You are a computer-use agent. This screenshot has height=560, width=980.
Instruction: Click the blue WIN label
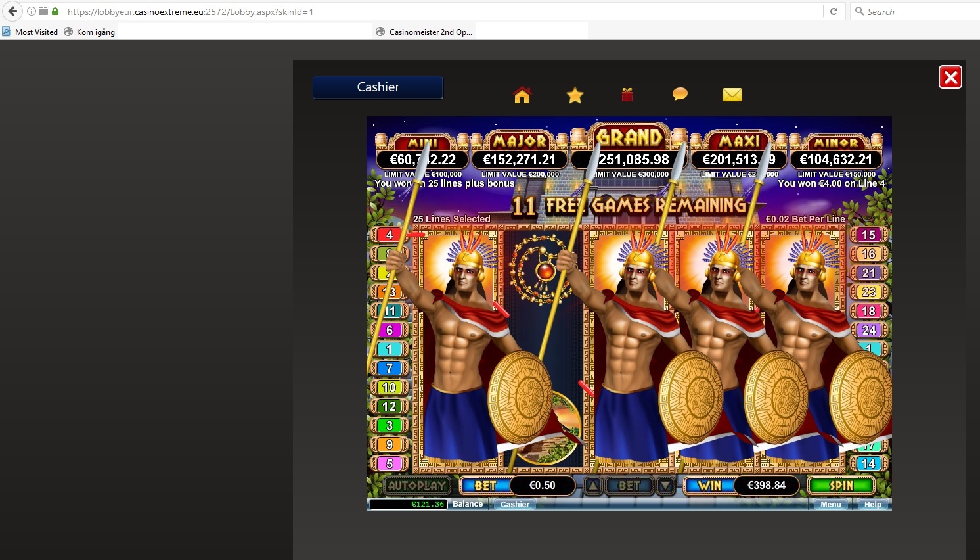click(709, 486)
